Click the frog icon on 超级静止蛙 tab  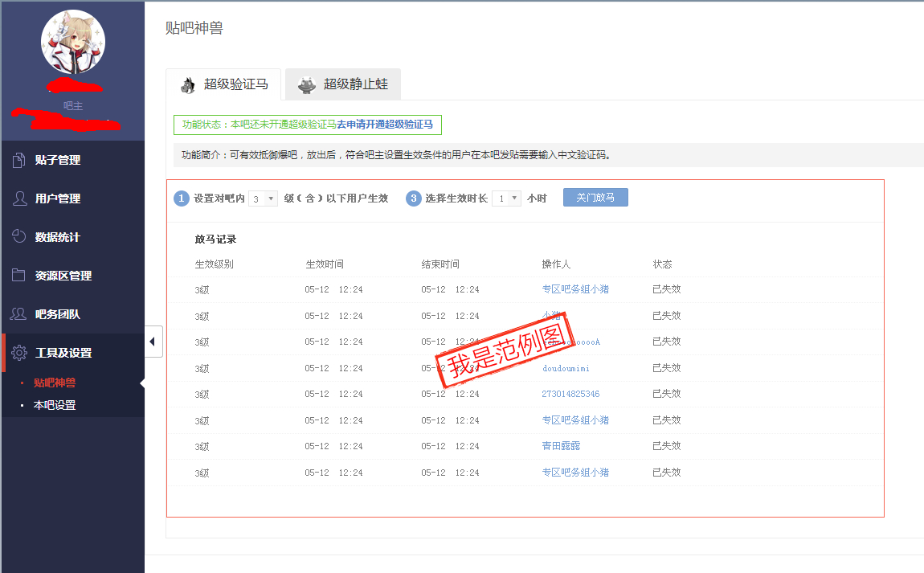click(x=306, y=85)
